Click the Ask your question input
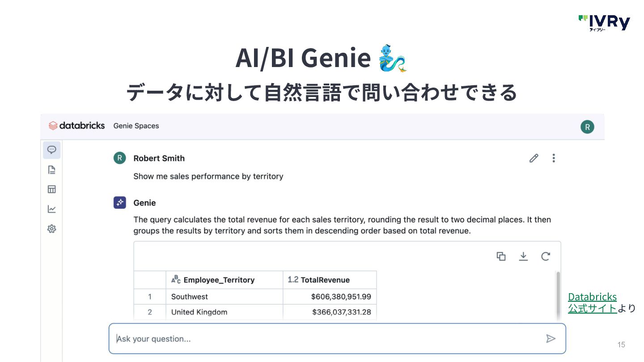This screenshot has height=362, width=644. pos(326,339)
